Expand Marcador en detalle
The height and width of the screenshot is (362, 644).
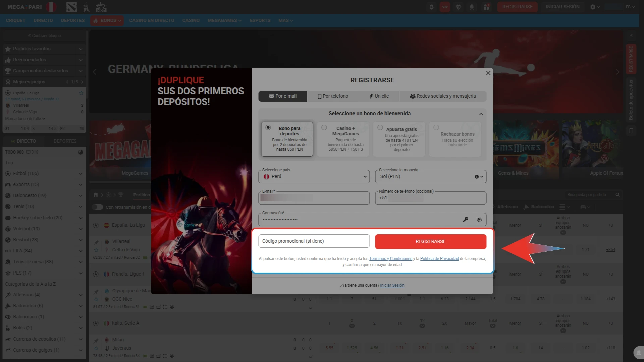point(25,119)
